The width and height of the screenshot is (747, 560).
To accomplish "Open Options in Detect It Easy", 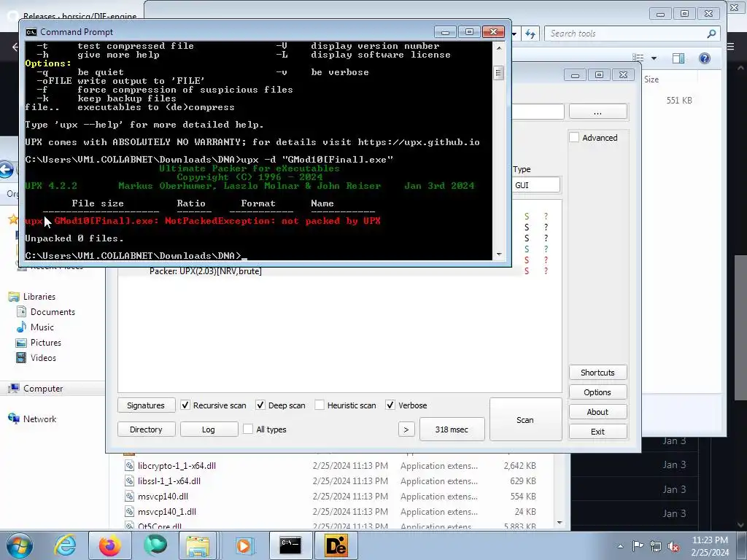I will (x=597, y=392).
